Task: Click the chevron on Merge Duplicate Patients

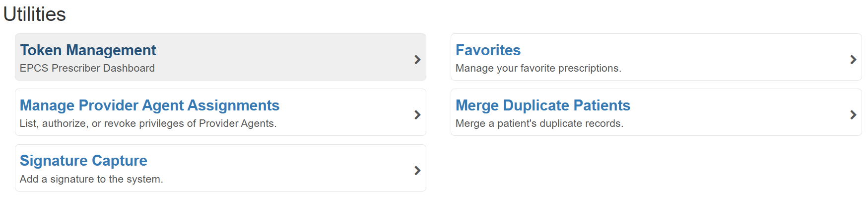Action: coord(853,115)
